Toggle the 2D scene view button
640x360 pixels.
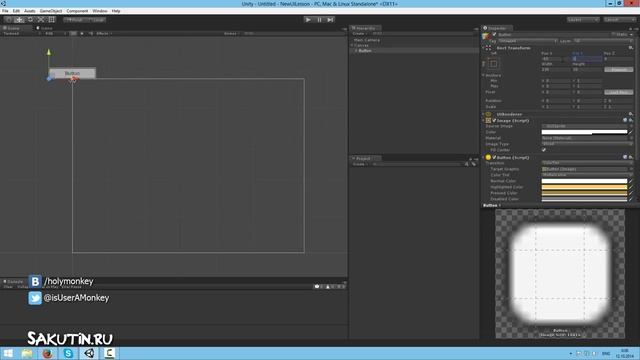(73, 33)
